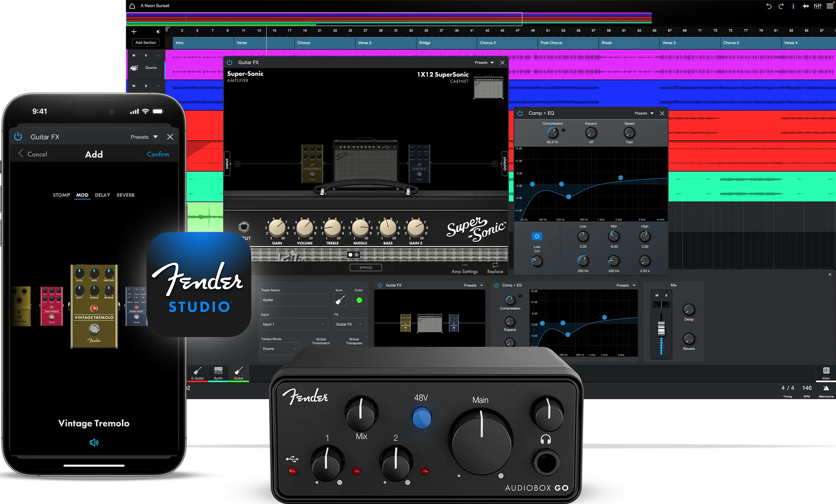Click the Drums track kit icon
This screenshot has height=504, width=836.
click(134, 68)
